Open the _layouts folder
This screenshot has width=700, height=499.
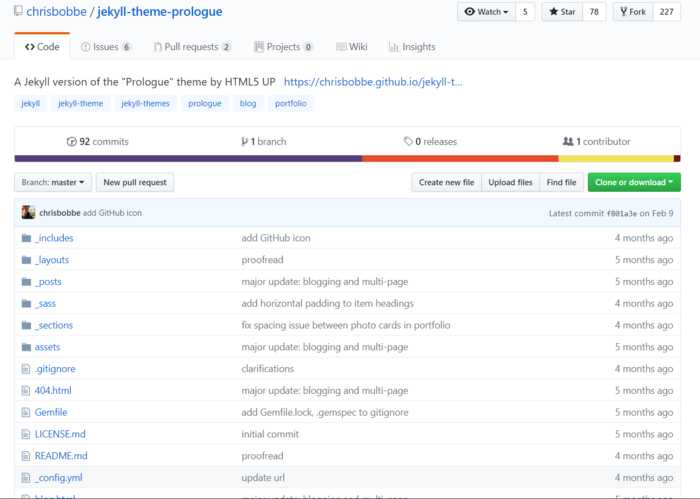point(52,260)
